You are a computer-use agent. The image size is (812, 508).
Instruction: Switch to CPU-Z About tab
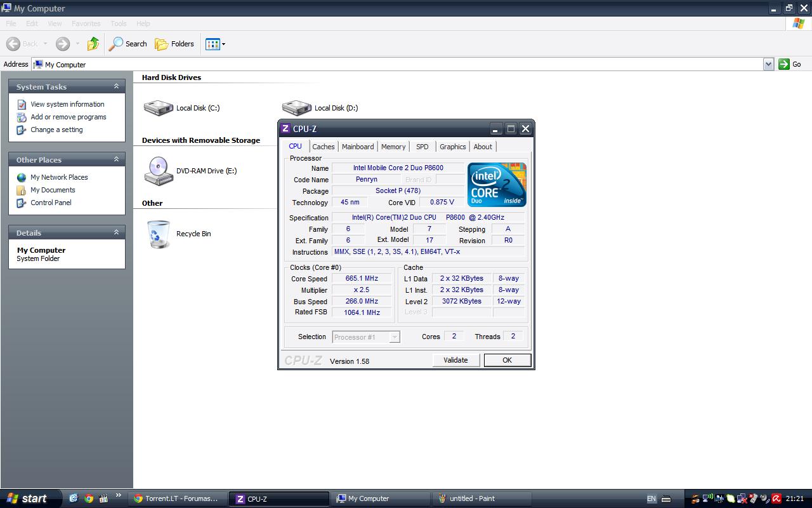pyautogui.click(x=483, y=147)
